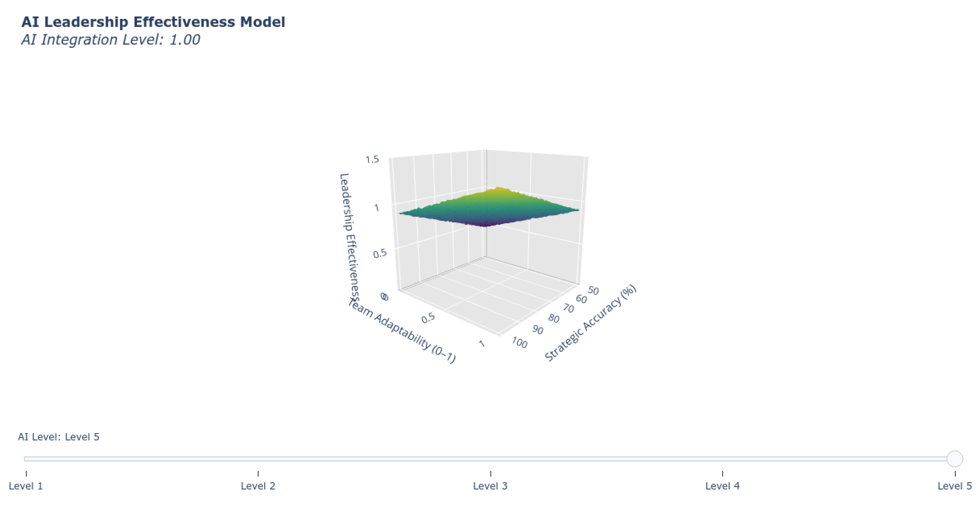Click the 100 tick on the Strategic Accuracy axis
Image resolution: width=980 pixels, height=506 pixels.
519,343
